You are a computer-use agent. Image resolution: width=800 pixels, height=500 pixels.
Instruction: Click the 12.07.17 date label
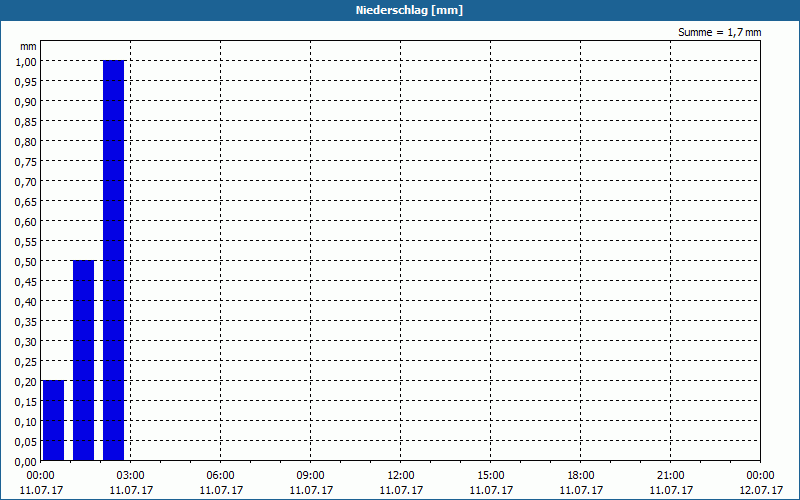click(x=761, y=490)
